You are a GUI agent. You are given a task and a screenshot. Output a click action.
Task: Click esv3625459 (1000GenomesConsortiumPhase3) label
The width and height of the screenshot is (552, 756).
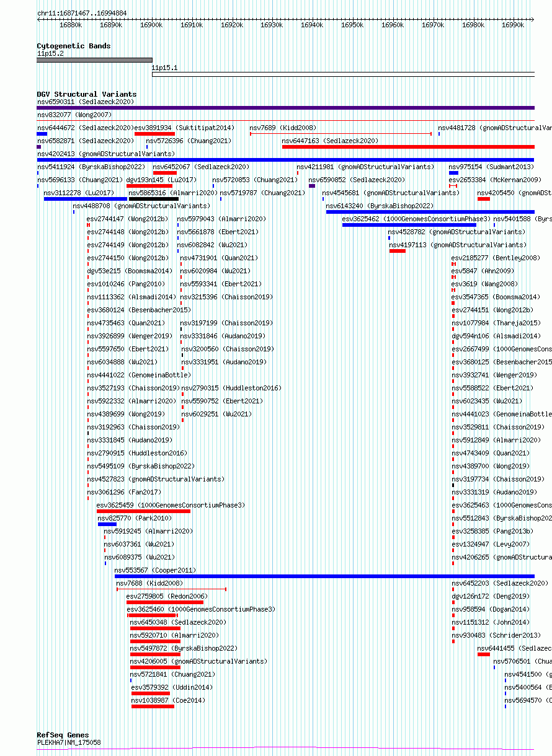171,505
